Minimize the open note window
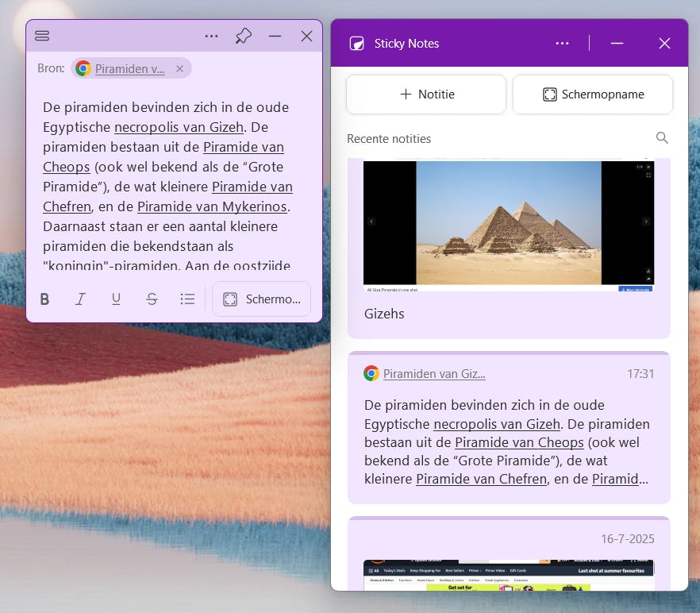The image size is (700, 613). [x=275, y=36]
